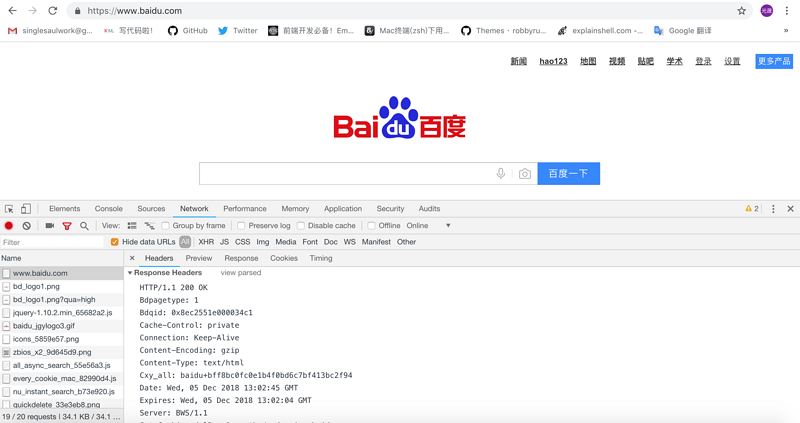Enable the Preserve log checkbox
The image size is (800, 423).
[x=241, y=226]
